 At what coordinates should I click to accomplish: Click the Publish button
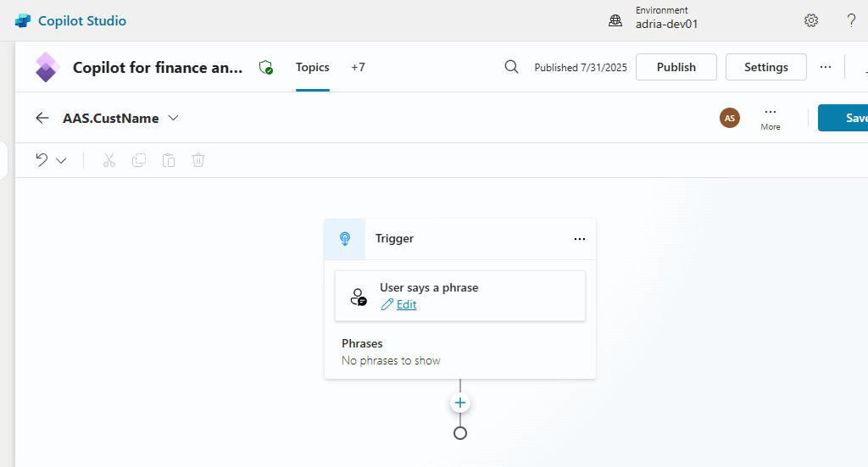[x=676, y=67]
